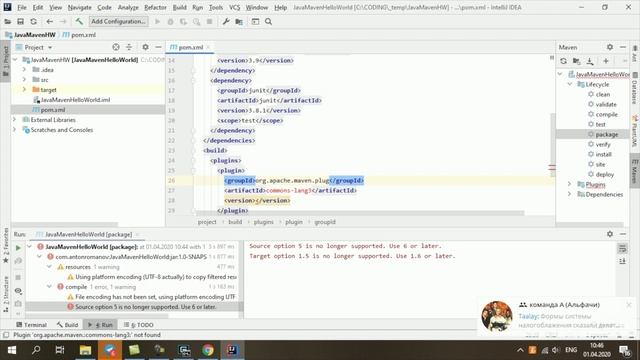Open Maven panel gear settings
Image resolution: width=640 pixels, height=360 pixels.
(x=610, y=47)
